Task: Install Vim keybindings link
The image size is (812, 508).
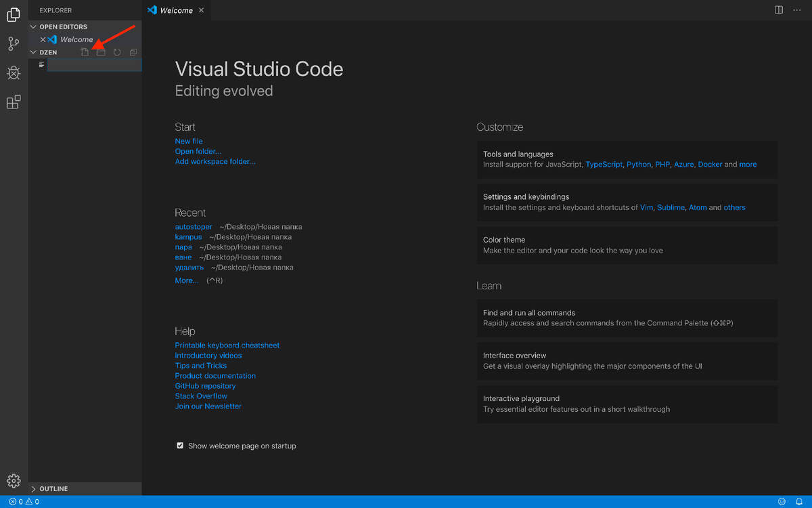Action: point(647,207)
